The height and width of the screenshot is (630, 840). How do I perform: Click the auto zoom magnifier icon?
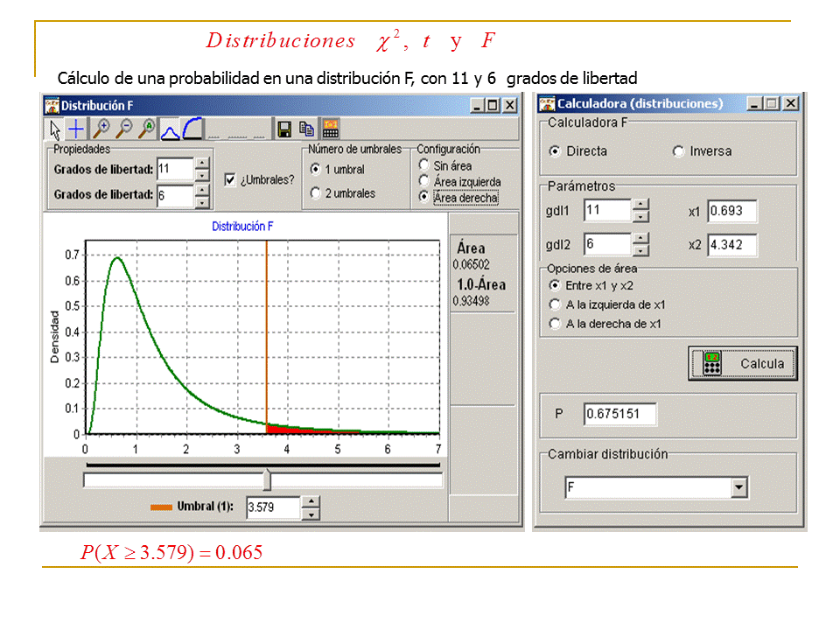click(147, 129)
